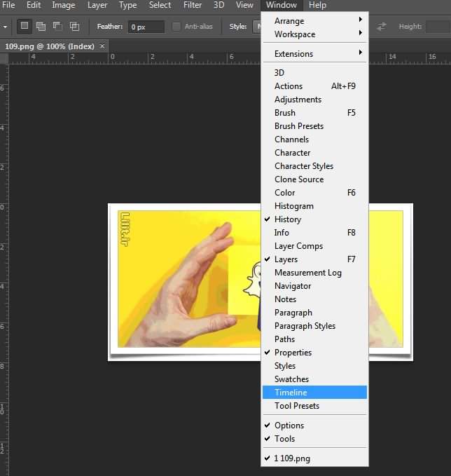The height and width of the screenshot is (476, 451).
Task: Show the Histogram panel
Action: pyautogui.click(x=315, y=206)
